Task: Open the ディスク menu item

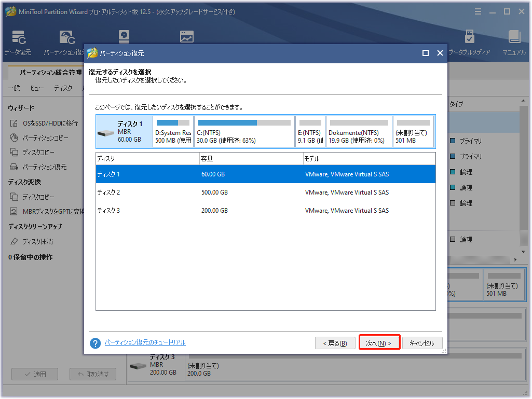Action: point(63,88)
